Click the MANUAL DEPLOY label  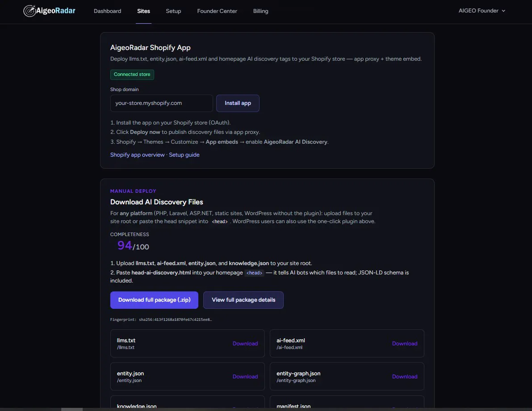pyautogui.click(x=134, y=191)
